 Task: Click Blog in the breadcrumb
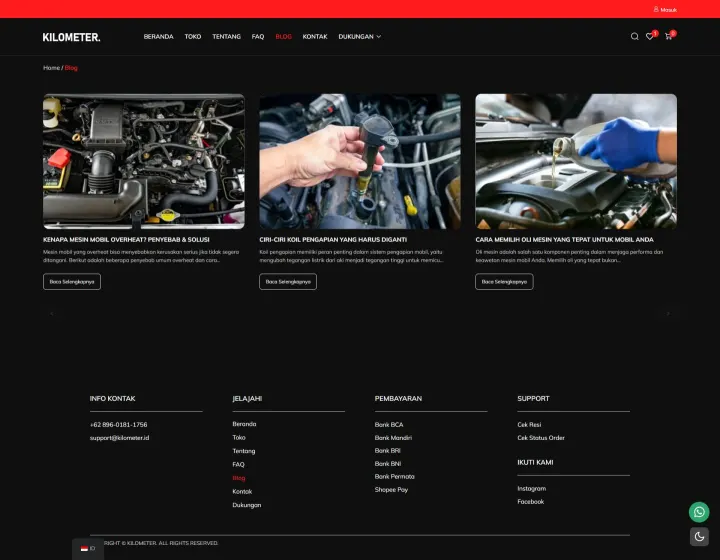(x=71, y=68)
